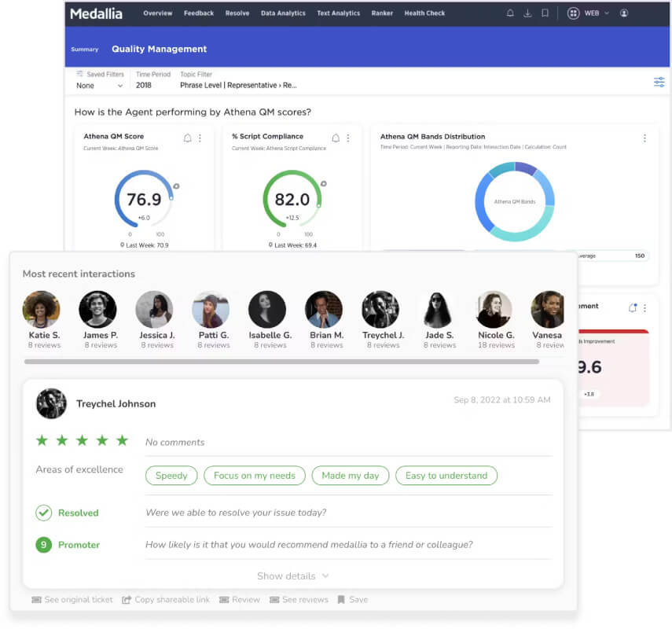The width and height of the screenshot is (672, 629).
Task: Open the filter settings sliders icon
Action: tap(659, 82)
